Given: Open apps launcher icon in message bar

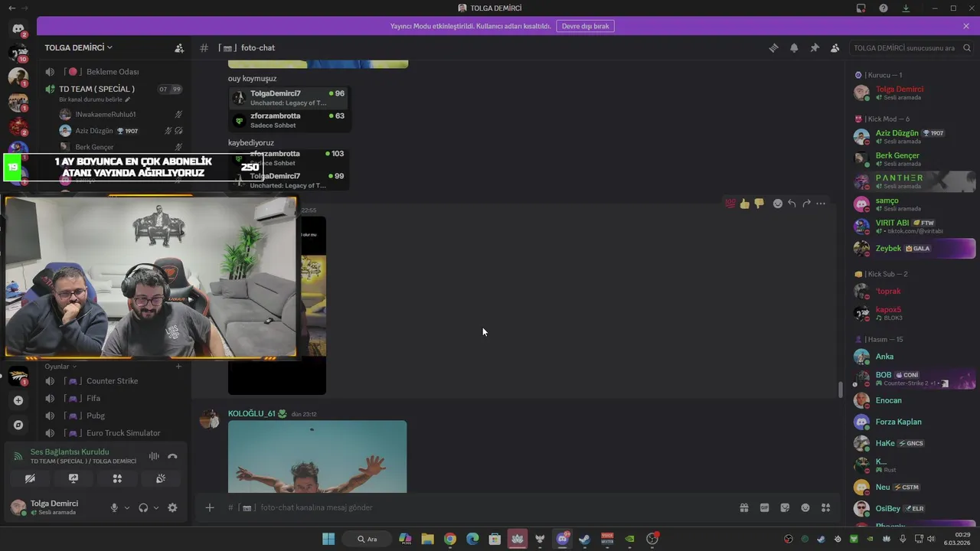Looking at the screenshot, I should click(x=826, y=507).
